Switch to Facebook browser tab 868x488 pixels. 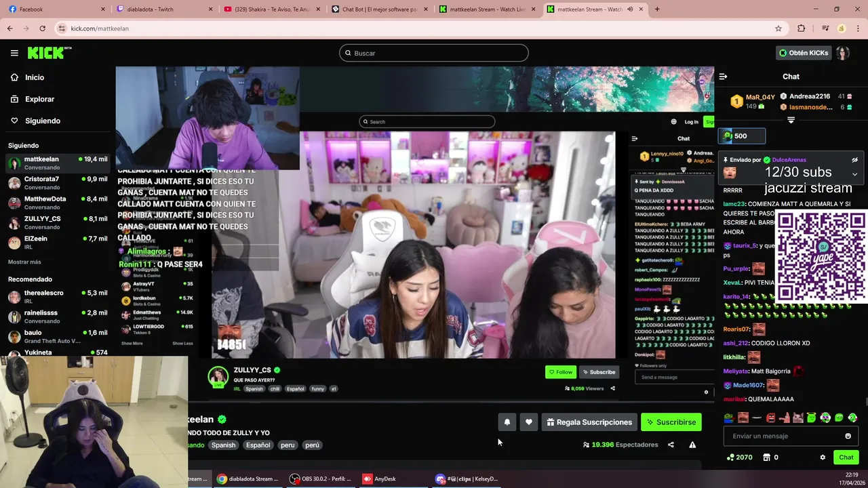click(58, 9)
